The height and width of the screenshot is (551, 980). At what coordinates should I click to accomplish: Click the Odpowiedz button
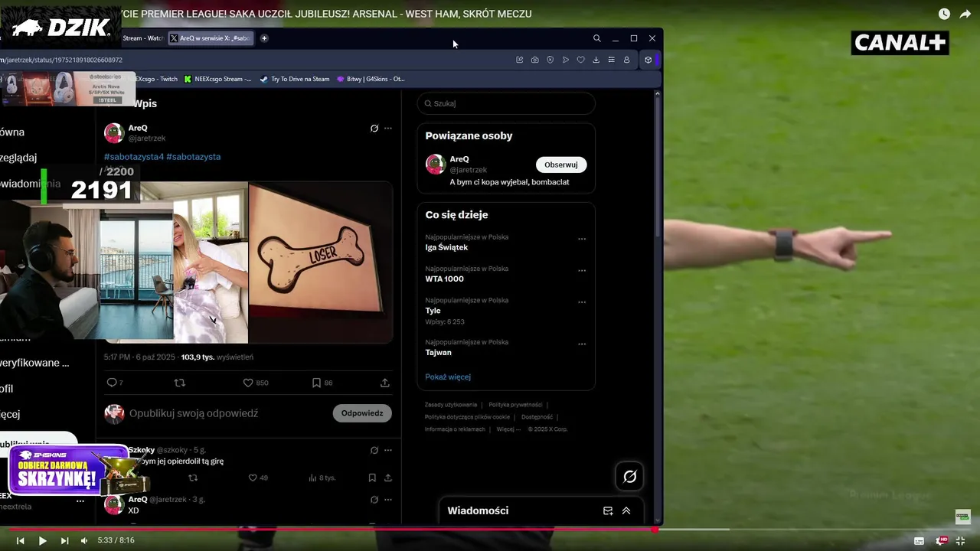point(362,413)
